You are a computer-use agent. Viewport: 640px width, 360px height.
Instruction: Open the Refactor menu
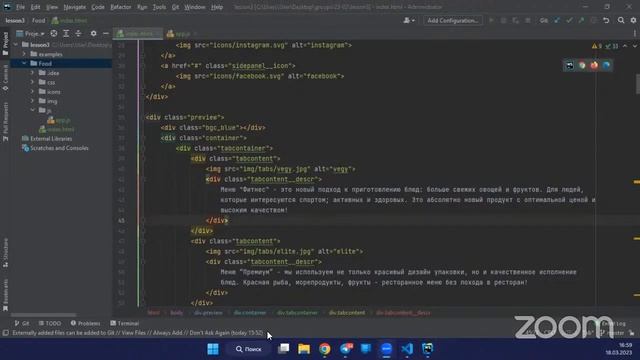tap(121, 7)
